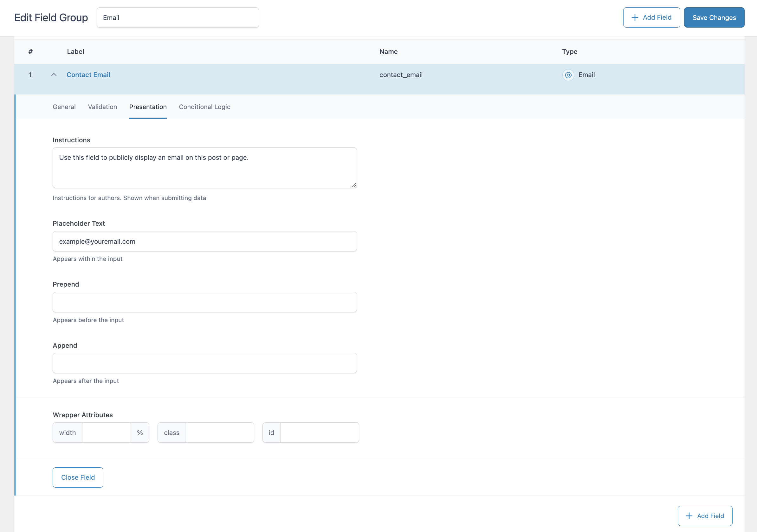Click the Placeholder Text input

coord(204,241)
